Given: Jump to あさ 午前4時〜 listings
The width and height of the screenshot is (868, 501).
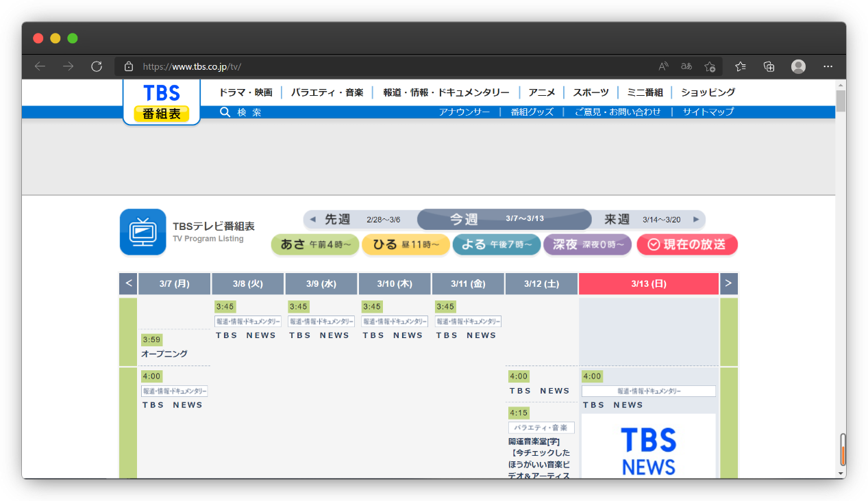Looking at the screenshot, I should click(x=315, y=244).
